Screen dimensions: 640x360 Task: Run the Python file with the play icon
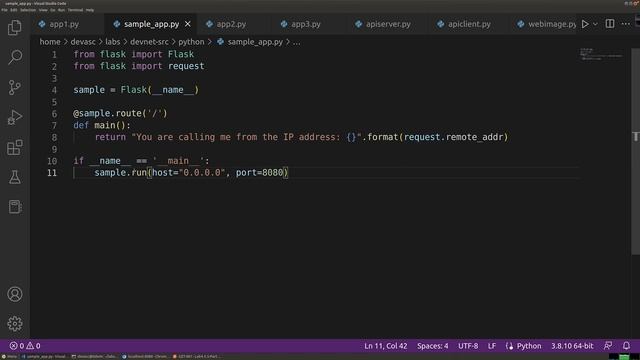pyautogui.click(x=585, y=24)
